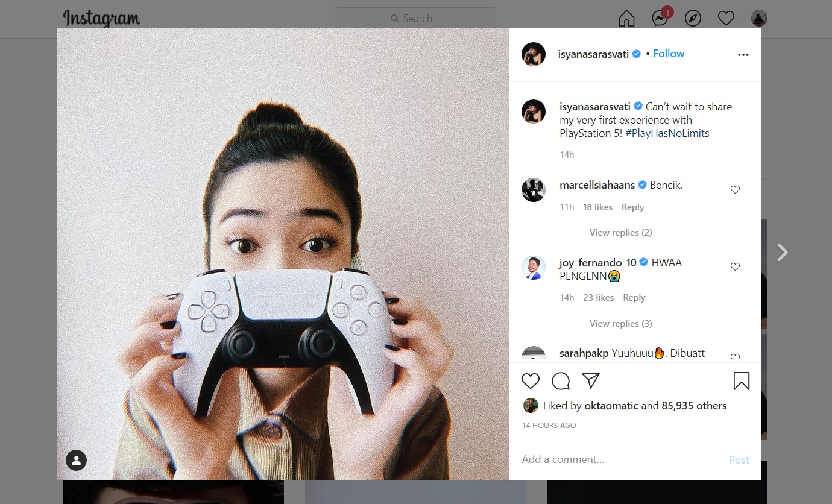
Task: Click the comment bubble icon
Action: tap(561, 381)
